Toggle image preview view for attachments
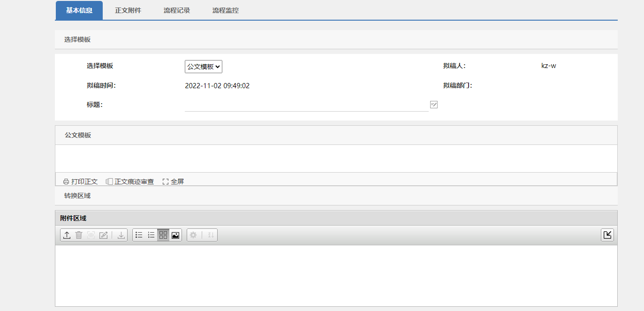This screenshot has height=311, width=644. 175,235
